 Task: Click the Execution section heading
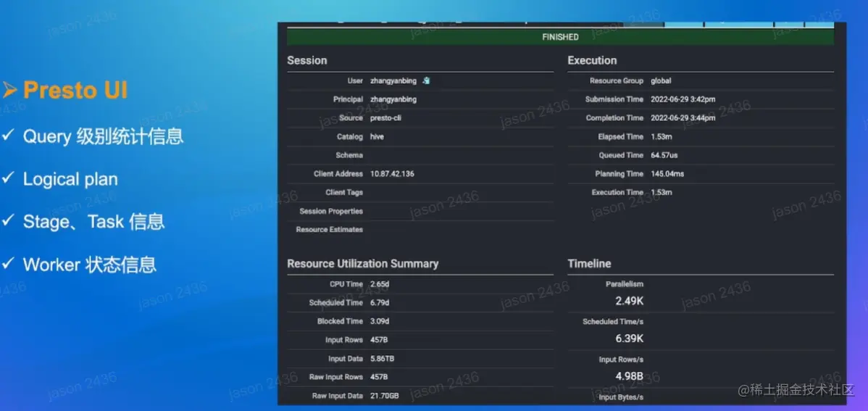point(592,60)
